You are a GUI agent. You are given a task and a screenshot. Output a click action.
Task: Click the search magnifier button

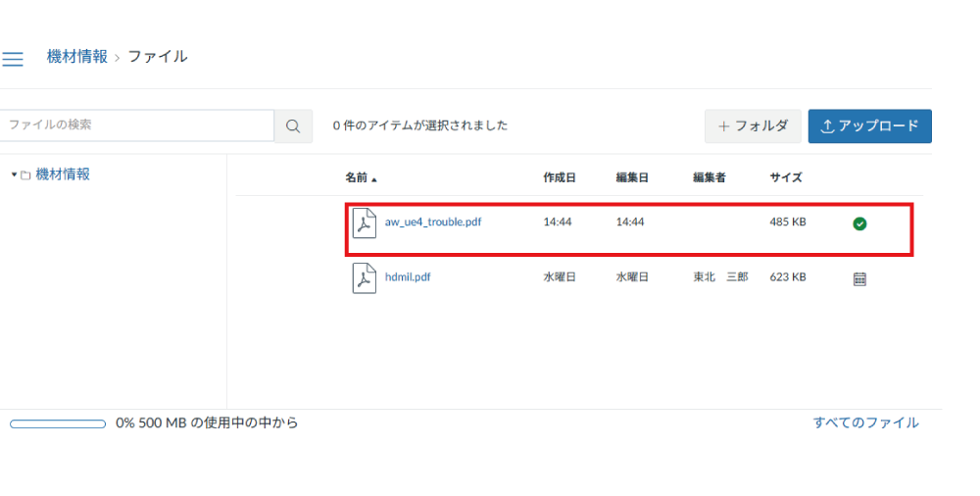[293, 125]
